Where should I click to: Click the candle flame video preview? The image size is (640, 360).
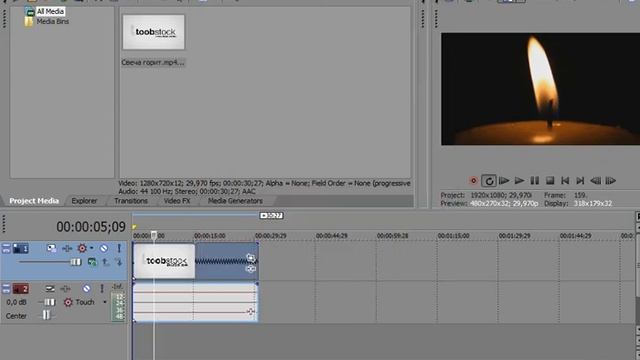pyautogui.click(x=540, y=89)
